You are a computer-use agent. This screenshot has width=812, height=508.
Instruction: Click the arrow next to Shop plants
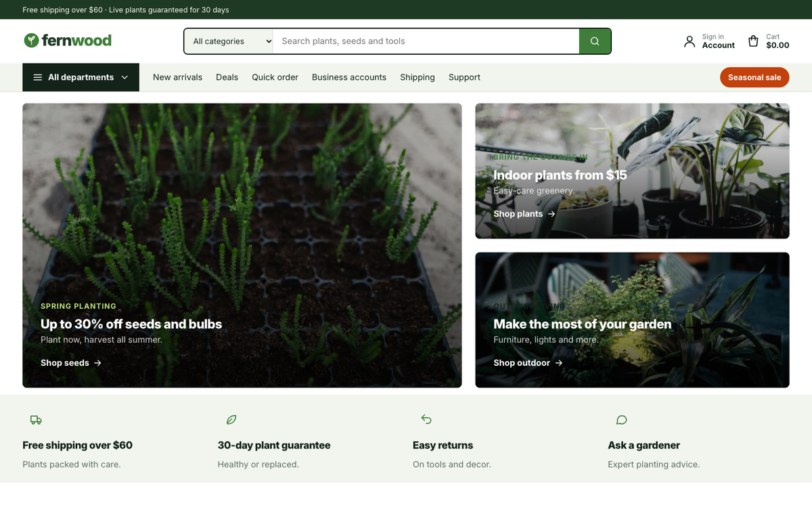coord(551,214)
